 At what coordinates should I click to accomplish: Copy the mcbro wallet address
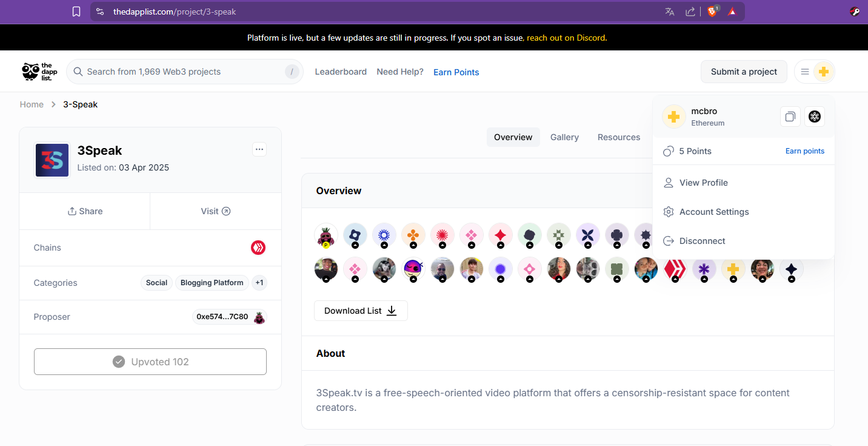tap(790, 117)
